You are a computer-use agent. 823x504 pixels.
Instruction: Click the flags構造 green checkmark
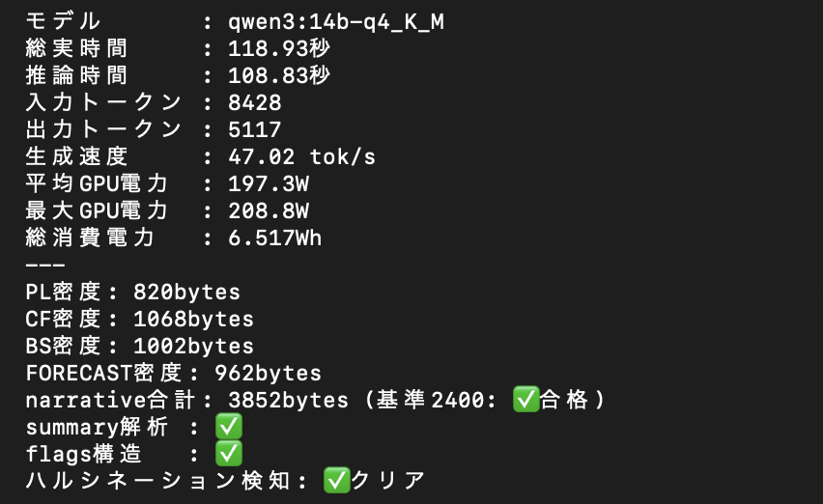(229, 453)
